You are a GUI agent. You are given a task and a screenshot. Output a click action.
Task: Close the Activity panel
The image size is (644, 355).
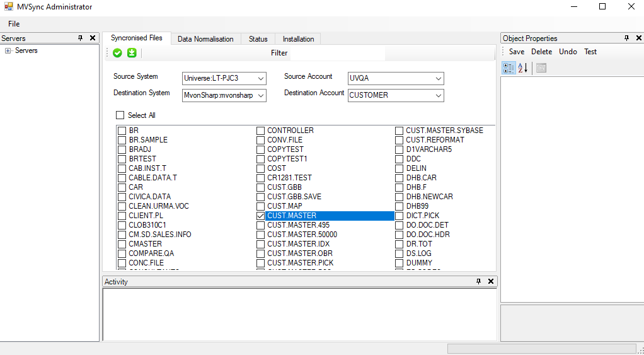point(490,281)
